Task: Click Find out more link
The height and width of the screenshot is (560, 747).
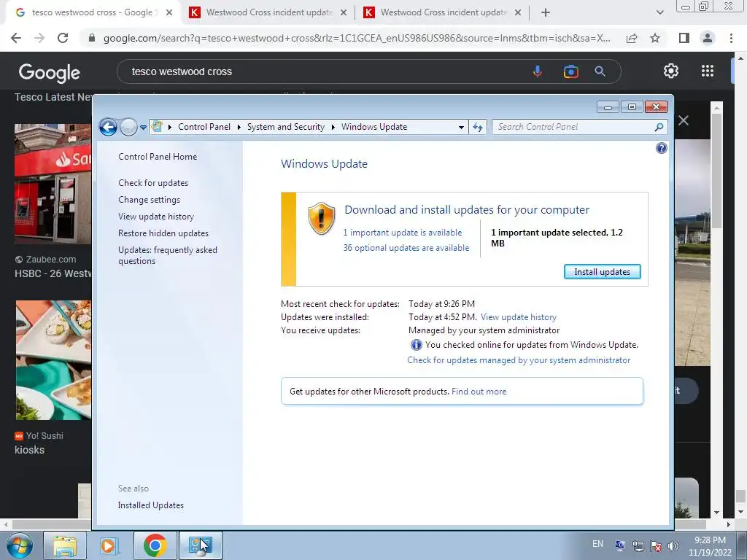Action: [479, 392]
